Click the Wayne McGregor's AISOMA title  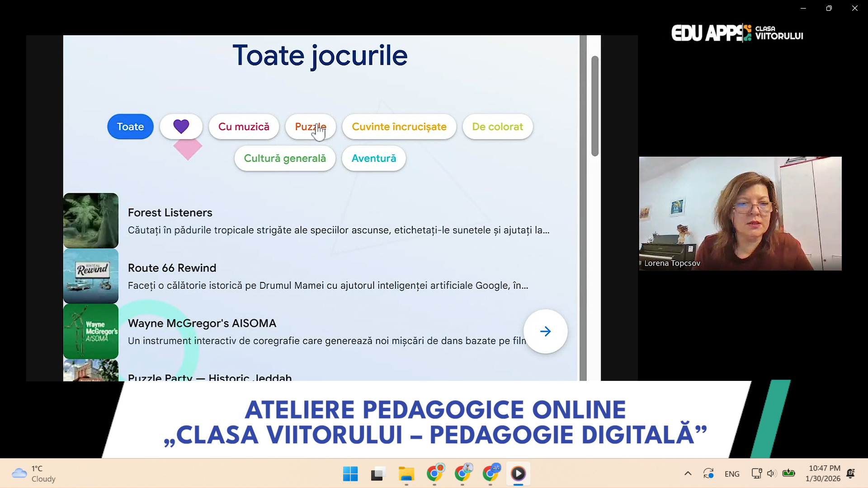click(202, 323)
